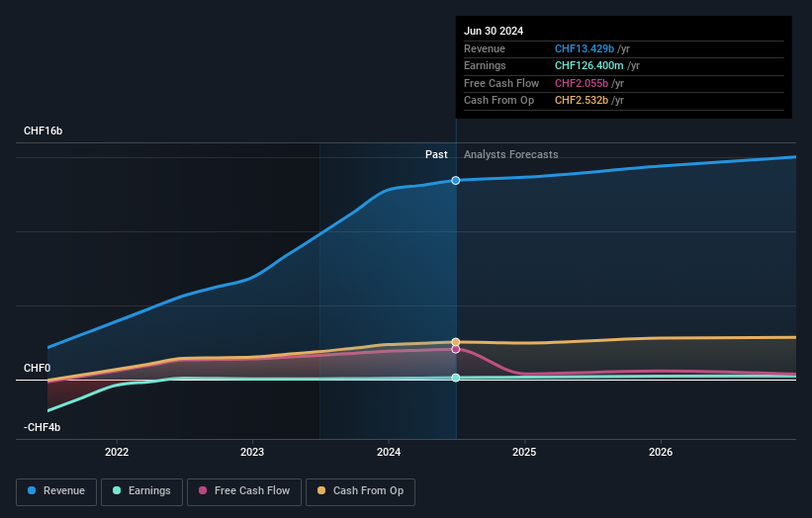Toggle the Revenue legend series

56,491
